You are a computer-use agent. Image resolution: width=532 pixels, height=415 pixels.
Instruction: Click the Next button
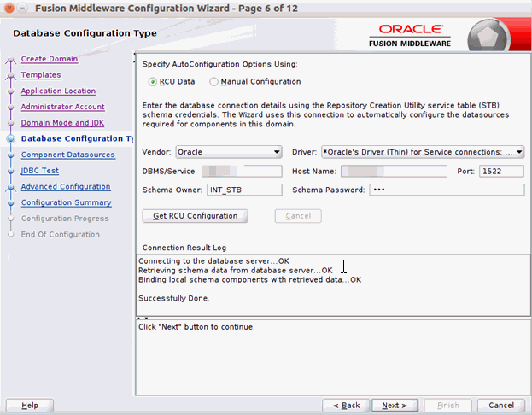click(x=395, y=405)
